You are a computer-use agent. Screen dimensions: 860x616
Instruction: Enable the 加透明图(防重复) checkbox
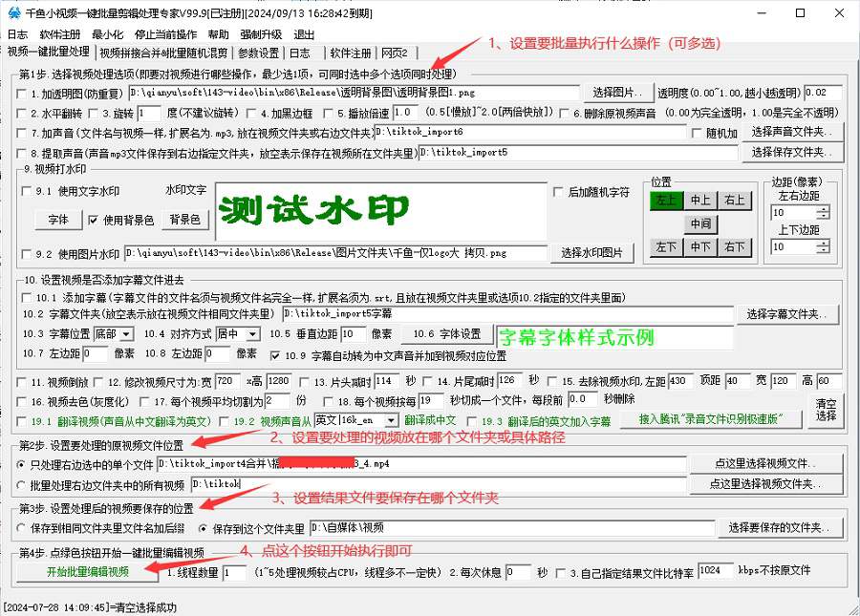pos(22,94)
